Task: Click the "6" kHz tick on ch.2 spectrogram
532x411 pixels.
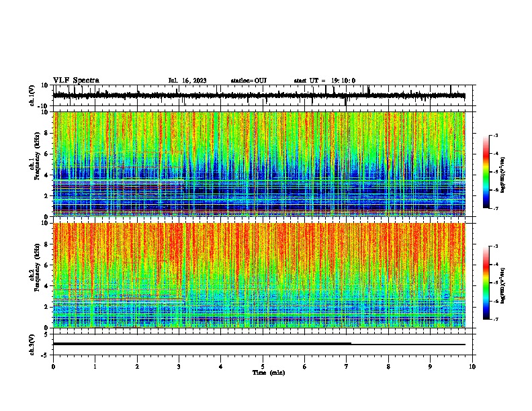Action: click(47, 265)
